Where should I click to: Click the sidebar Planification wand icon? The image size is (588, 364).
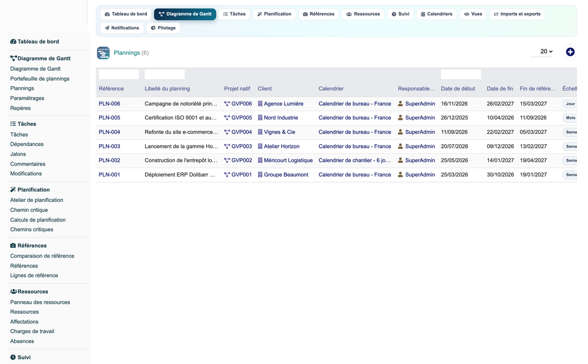click(x=13, y=190)
